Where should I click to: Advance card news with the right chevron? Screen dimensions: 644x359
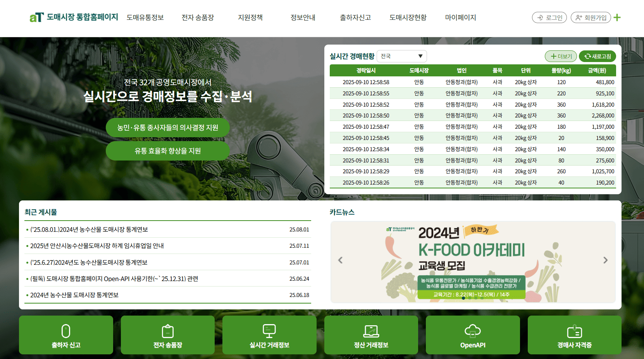pyautogui.click(x=605, y=260)
